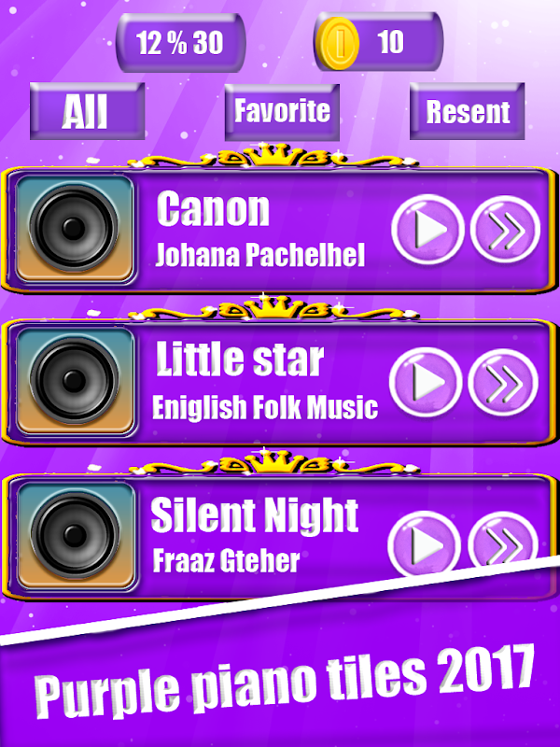Play the Silent Night song
The height and width of the screenshot is (747, 560).
click(424, 543)
